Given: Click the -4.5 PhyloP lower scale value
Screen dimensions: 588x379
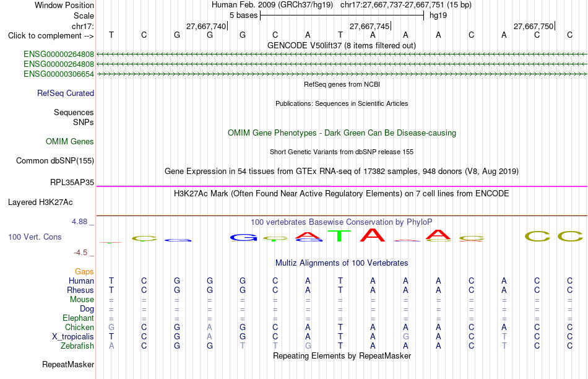Looking at the screenshot, I should click(x=80, y=253).
